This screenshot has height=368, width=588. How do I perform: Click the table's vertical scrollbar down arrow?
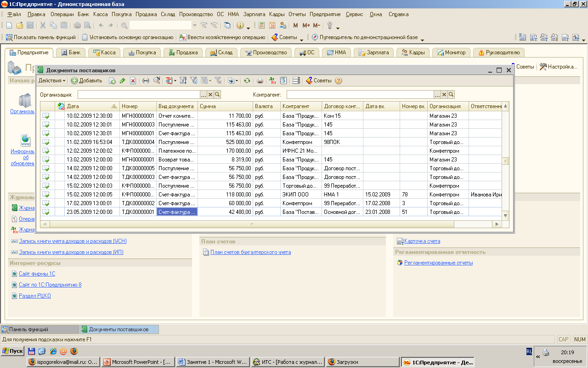(505, 215)
